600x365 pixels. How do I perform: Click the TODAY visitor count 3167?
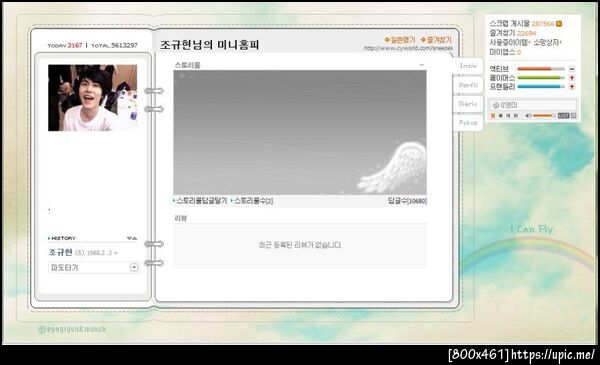point(75,45)
